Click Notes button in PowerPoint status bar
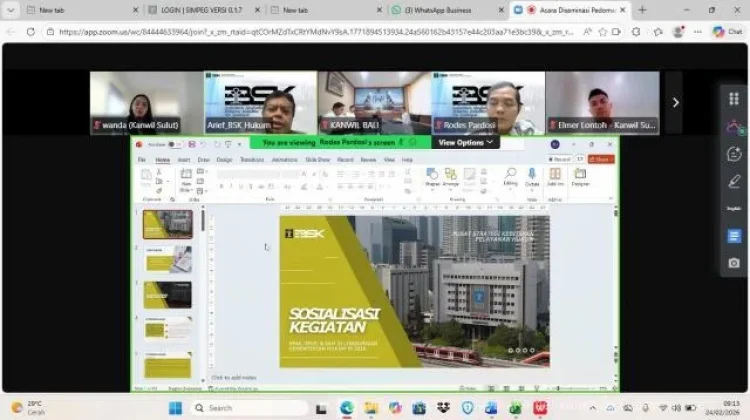 tap(468, 388)
